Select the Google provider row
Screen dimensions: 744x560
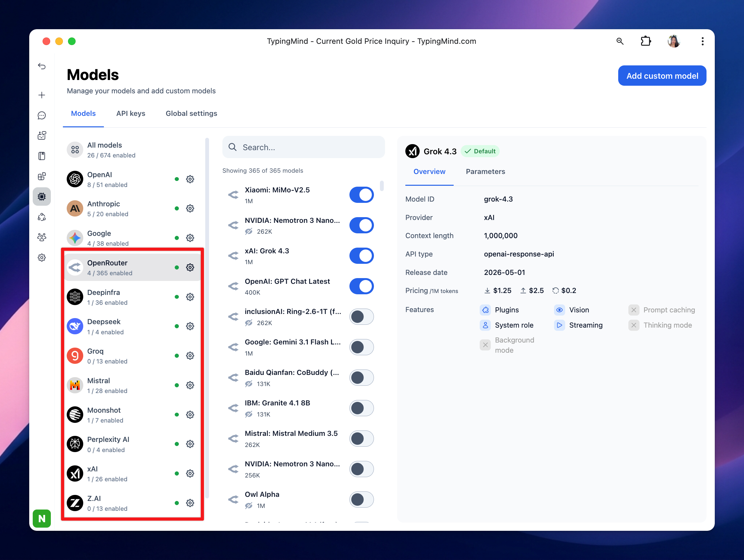pyautogui.click(x=132, y=238)
